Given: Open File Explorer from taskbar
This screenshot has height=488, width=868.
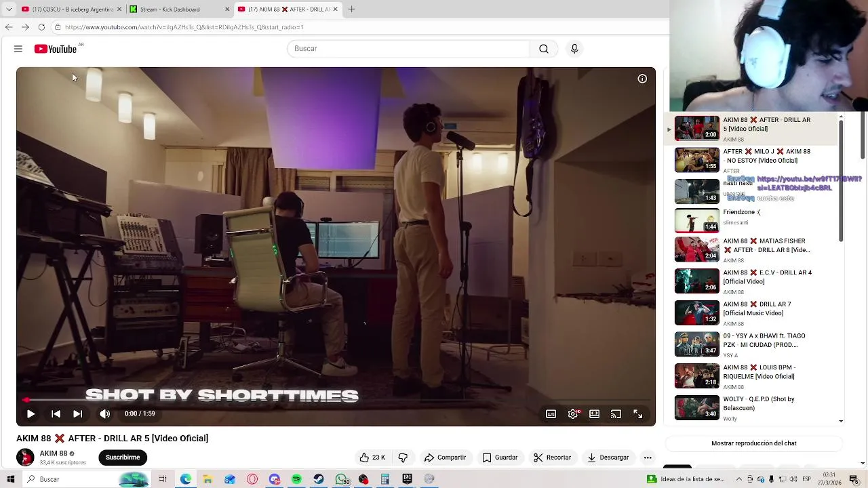Looking at the screenshot, I should 208,479.
